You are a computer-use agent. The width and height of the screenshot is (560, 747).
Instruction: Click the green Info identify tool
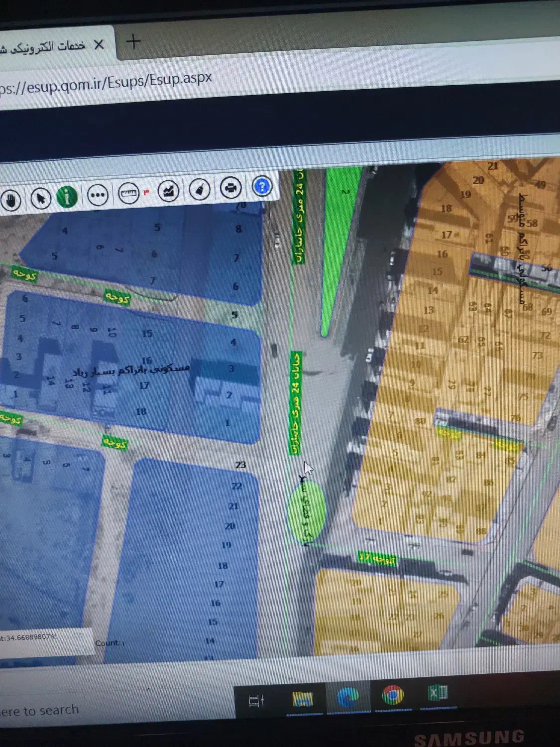pos(67,196)
